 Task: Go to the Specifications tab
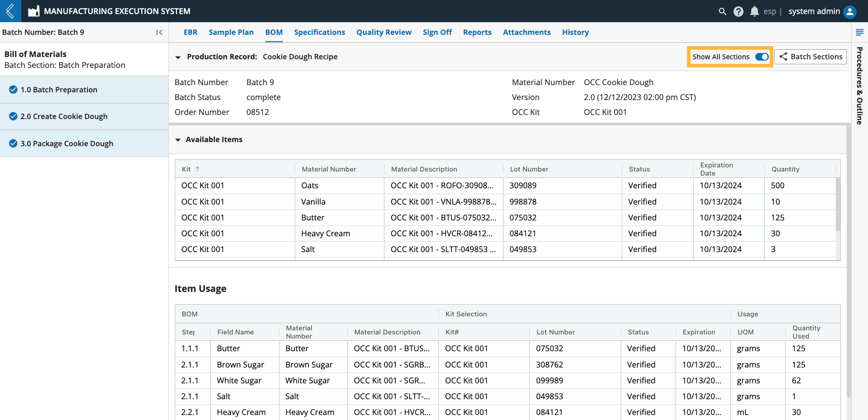pyautogui.click(x=320, y=32)
